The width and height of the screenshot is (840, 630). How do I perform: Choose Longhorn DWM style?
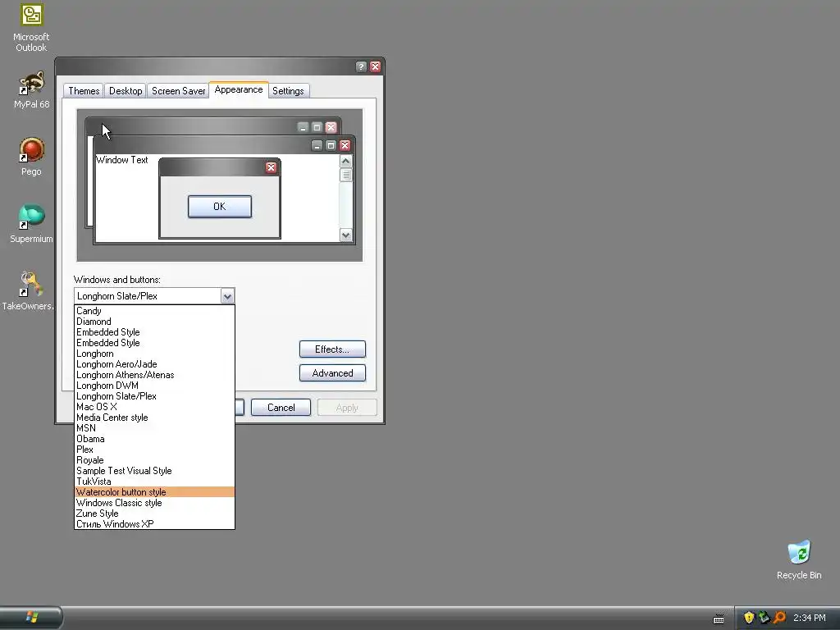[154, 386]
